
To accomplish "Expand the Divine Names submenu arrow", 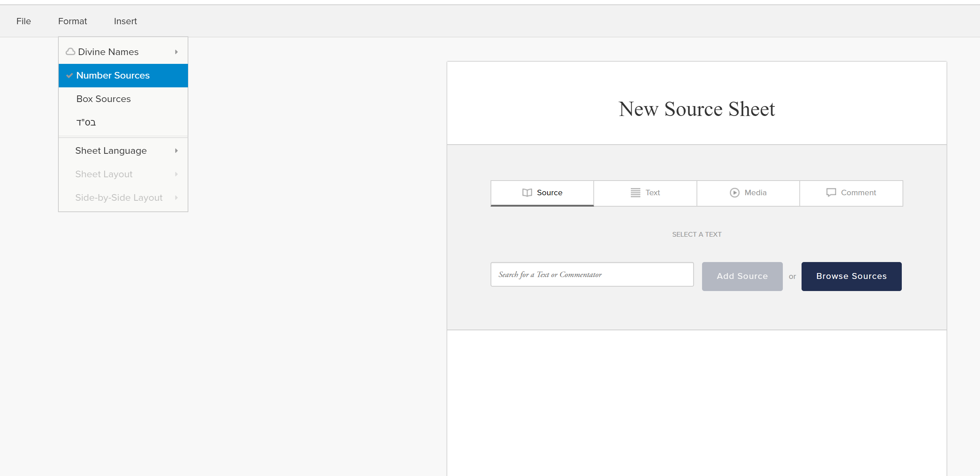I will pyautogui.click(x=176, y=52).
